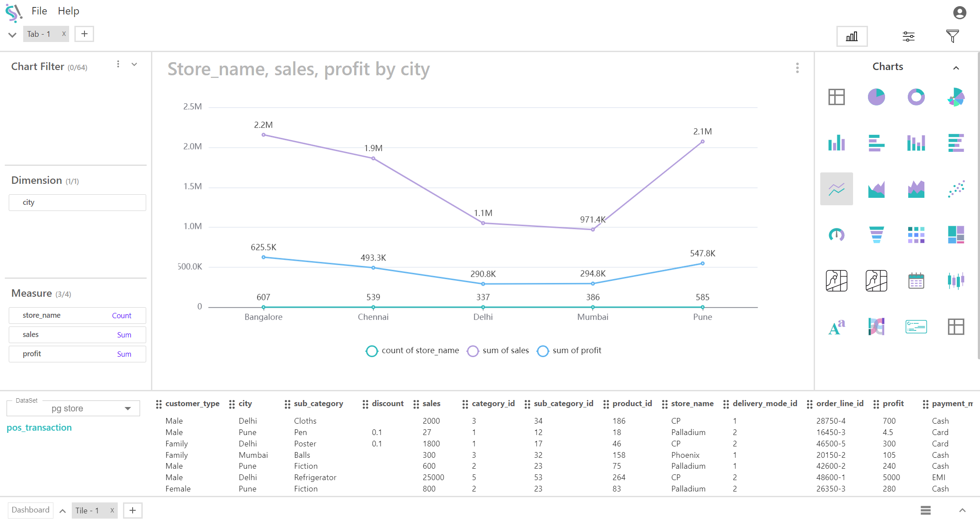Select the donut chart icon
The height and width of the screenshot is (523, 980).
tap(916, 97)
